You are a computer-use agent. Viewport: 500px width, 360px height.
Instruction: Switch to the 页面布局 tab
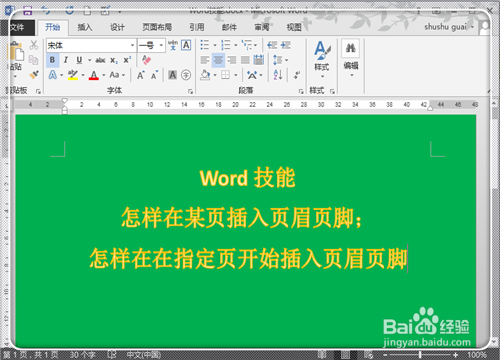coord(157,27)
